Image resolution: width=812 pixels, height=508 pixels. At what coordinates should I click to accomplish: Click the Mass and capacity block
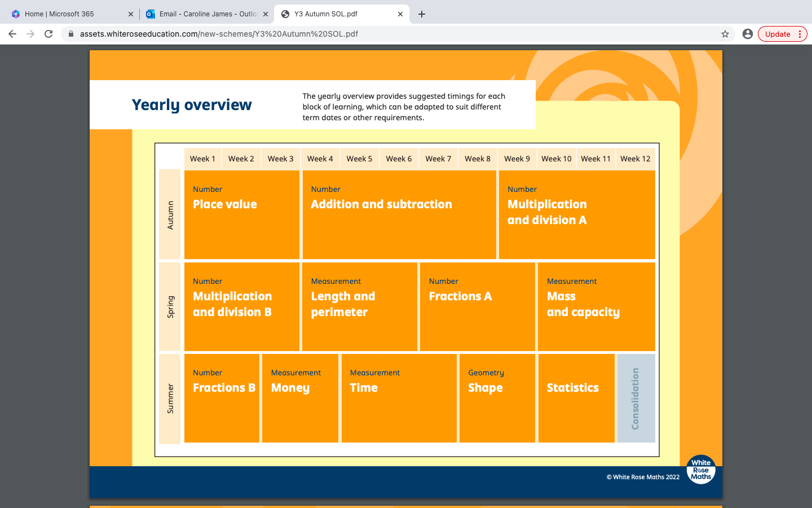pyautogui.click(x=596, y=306)
